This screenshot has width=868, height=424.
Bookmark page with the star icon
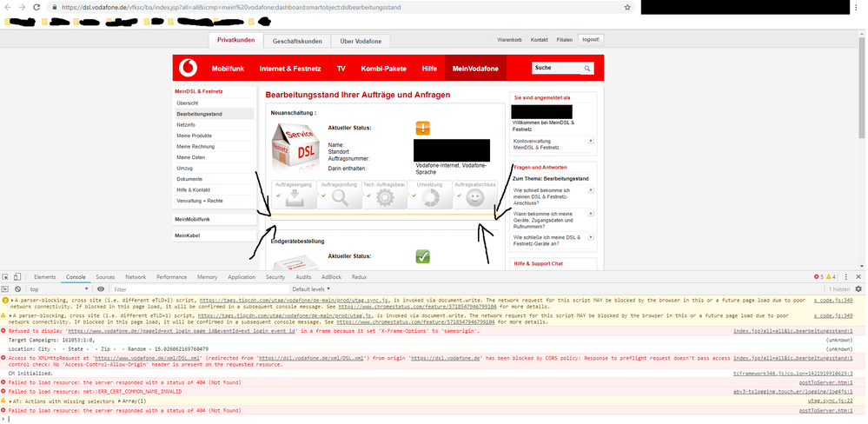point(627,7)
